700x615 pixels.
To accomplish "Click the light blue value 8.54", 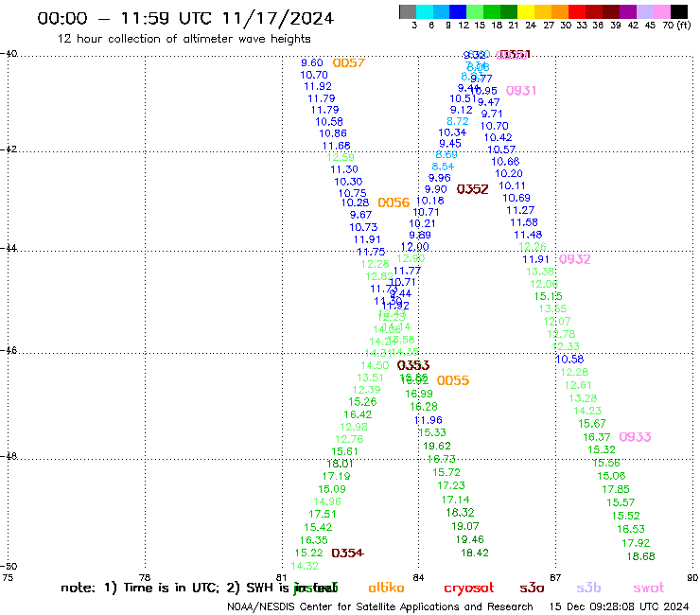I will pos(443,167).
